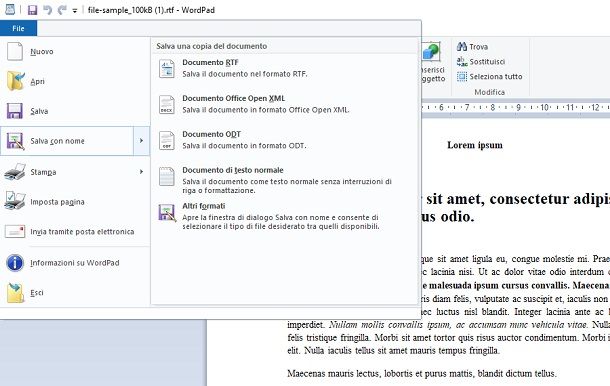Click the ODT document icon

(167, 140)
